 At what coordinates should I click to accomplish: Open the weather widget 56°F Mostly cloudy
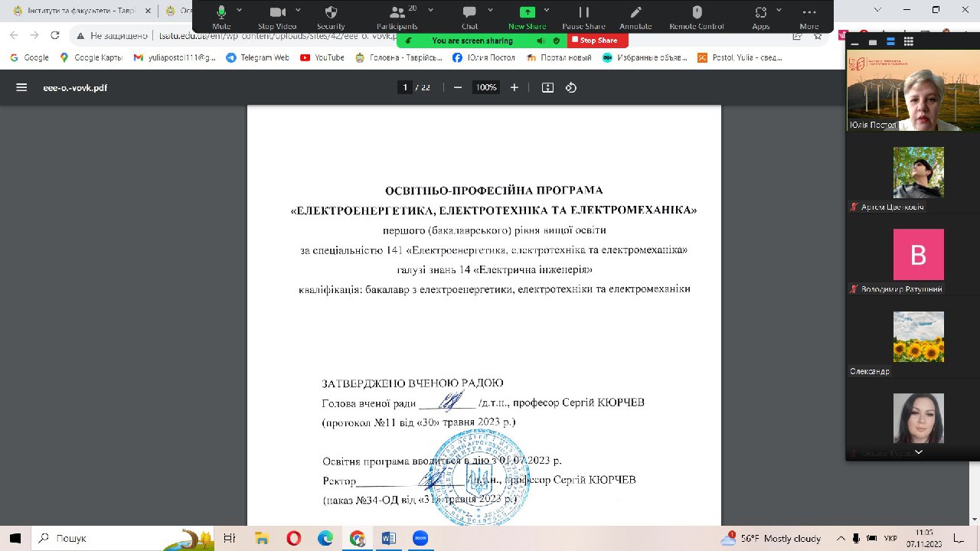pyautogui.click(x=771, y=538)
